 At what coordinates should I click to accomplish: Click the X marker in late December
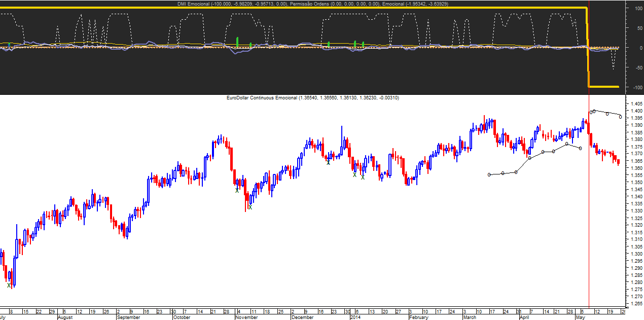click(328, 162)
